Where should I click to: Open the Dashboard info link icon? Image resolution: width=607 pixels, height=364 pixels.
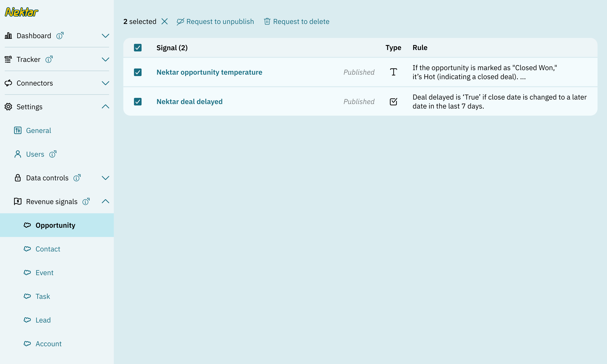60,36
